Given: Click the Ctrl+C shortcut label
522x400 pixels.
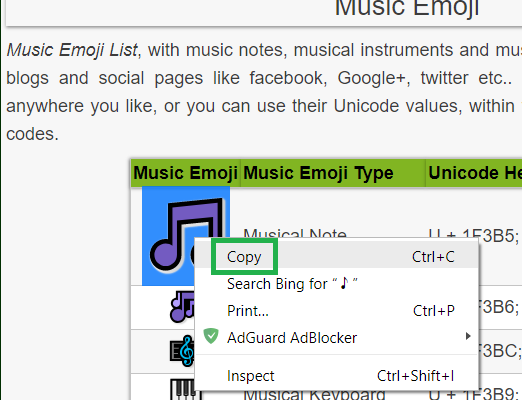Looking at the screenshot, I should tap(433, 257).
